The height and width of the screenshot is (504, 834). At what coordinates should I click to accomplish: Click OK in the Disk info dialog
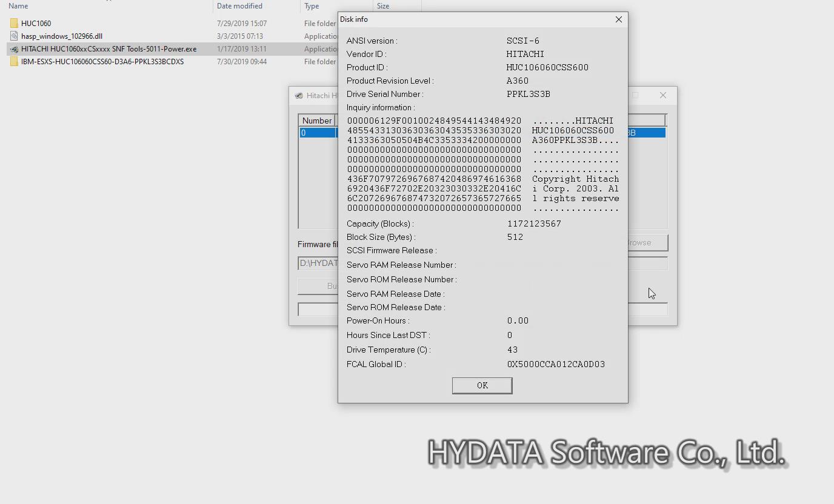coord(482,385)
